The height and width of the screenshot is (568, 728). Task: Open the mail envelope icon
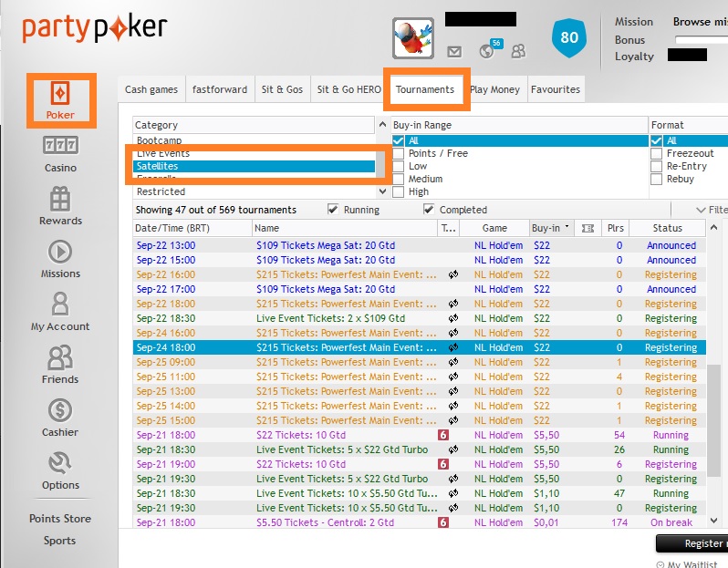point(454,51)
